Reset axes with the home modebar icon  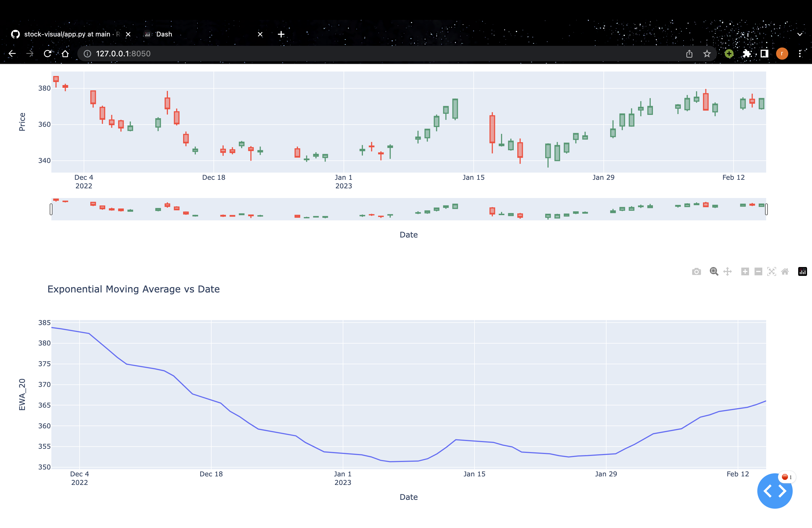coord(785,271)
